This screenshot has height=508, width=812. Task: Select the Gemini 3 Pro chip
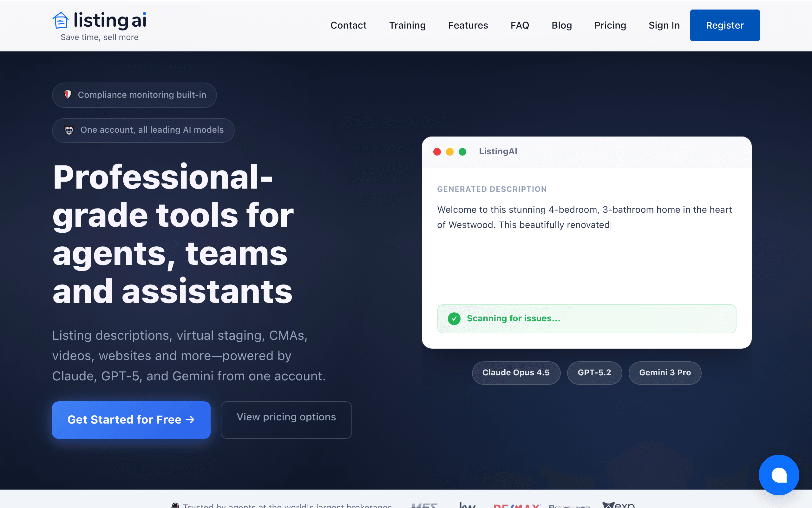(665, 373)
